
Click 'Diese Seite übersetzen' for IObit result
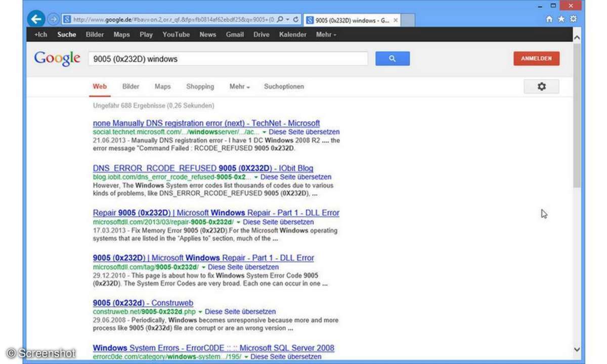[x=296, y=177]
